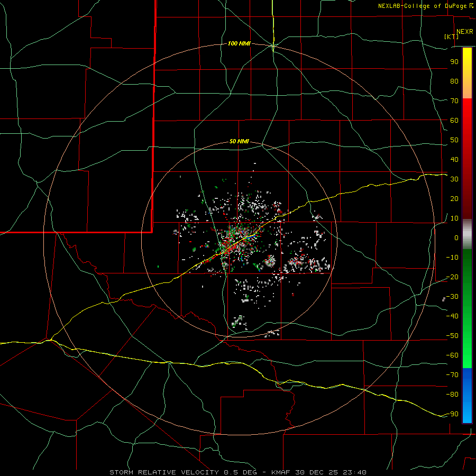This screenshot has width=476, height=476.
Task: Select the 20 value on the velocity scale
Action: (x=454, y=199)
